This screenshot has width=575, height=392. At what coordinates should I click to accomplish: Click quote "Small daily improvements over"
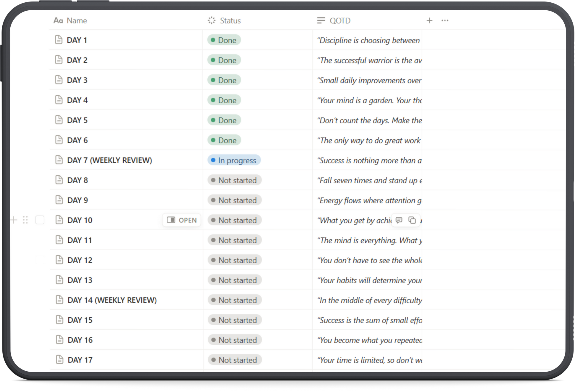(x=369, y=80)
